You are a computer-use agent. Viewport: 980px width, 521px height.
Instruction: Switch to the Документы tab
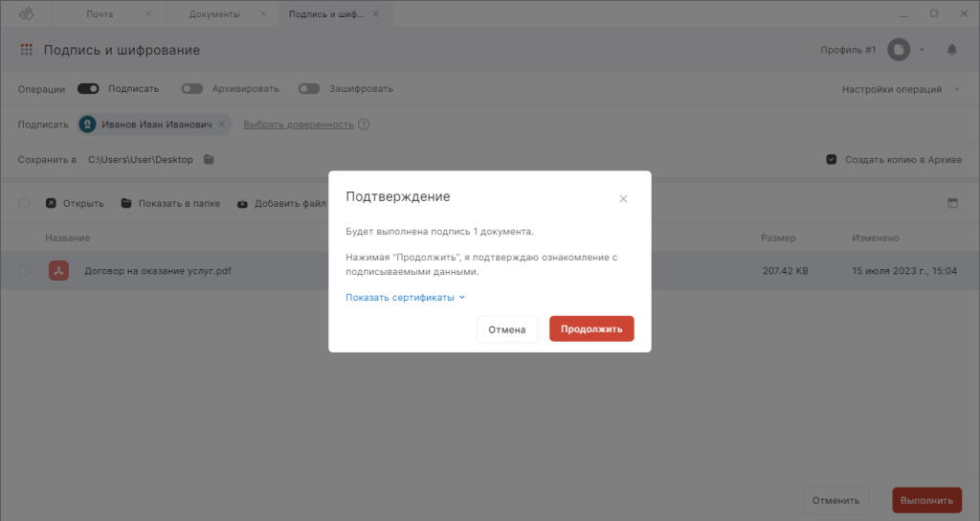click(214, 13)
